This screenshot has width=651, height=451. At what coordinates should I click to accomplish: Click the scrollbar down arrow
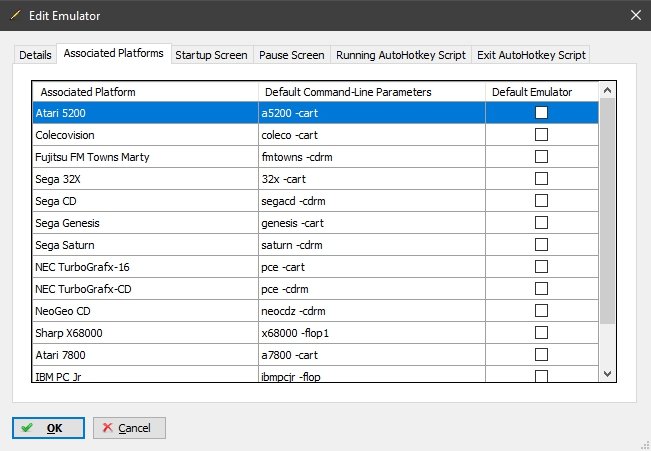click(x=607, y=374)
